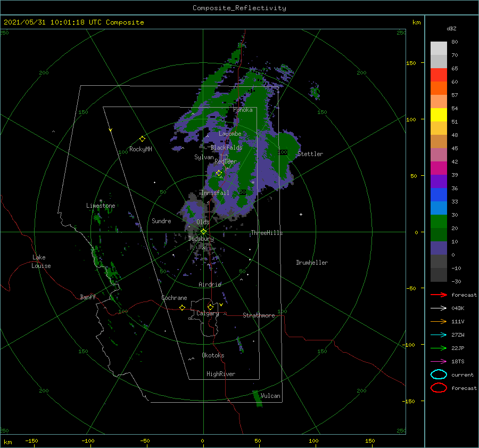
Task: Click the yellow diamond marker near RockyMH
Action: coord(142,139)
